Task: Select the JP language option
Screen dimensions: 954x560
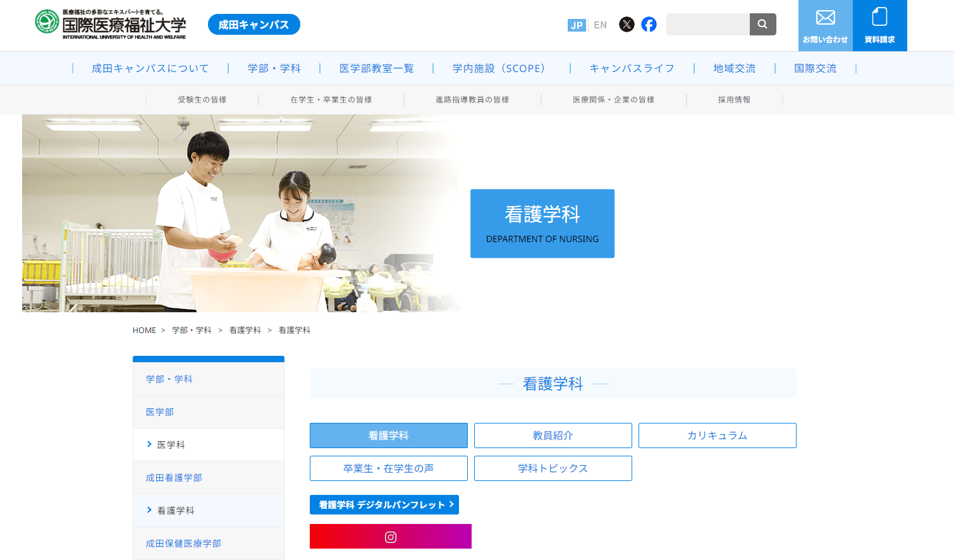Action: pyautogui.click(x=577, y=25)
